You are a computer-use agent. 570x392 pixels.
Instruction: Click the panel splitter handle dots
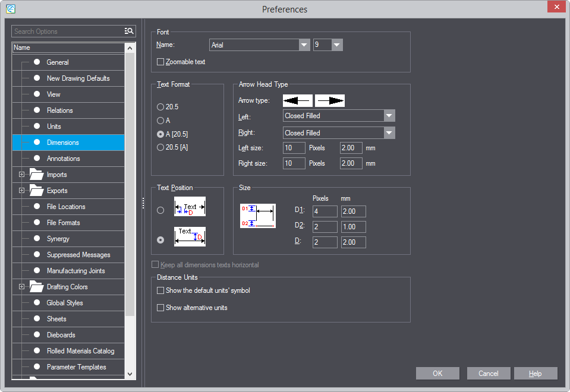tap(143, 203)
